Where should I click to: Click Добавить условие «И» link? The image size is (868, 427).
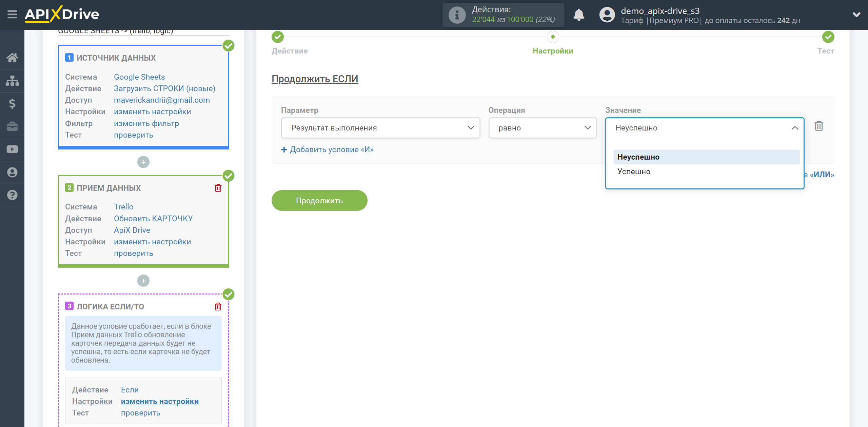click(x=328, y=149)
